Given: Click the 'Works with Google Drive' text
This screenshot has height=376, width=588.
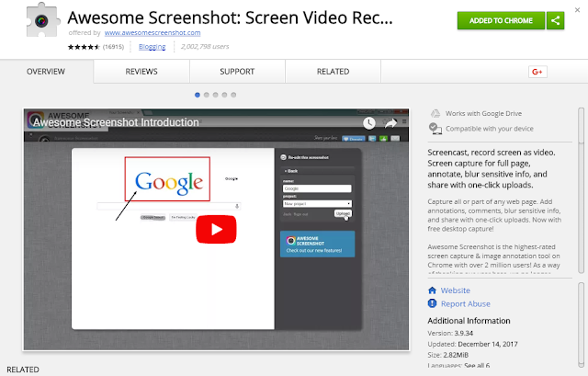Looking at the screenshot, I should (x=483, y=113).
